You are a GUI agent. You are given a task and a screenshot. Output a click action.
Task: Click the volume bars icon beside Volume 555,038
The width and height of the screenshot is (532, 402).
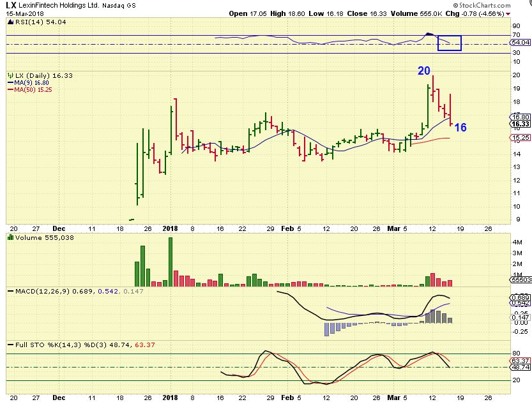(x=10, y=237)
